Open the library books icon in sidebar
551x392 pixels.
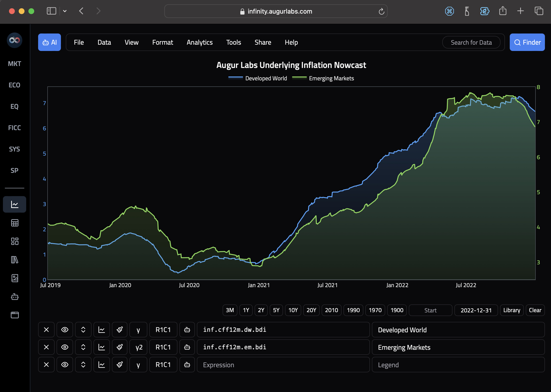coord(15,260)
